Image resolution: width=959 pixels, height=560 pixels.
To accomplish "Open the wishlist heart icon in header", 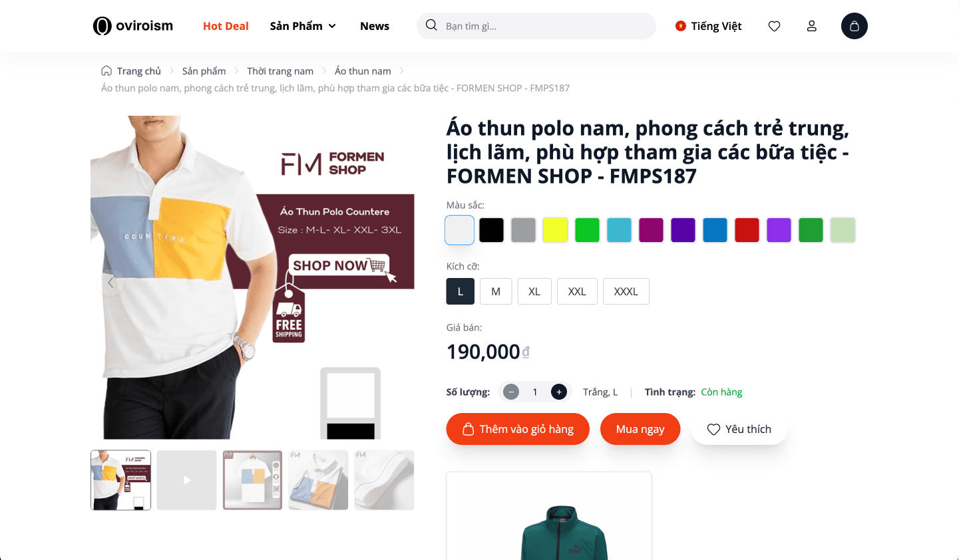I will (x=774, y=26).
